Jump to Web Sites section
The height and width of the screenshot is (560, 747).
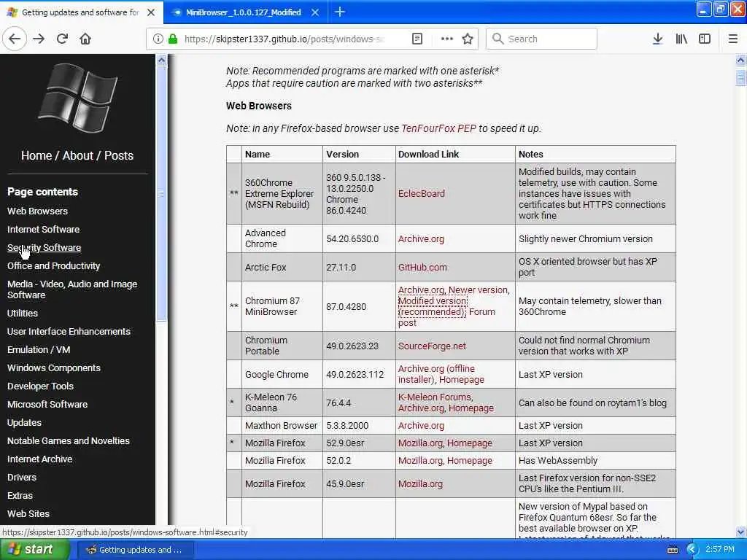28,514
